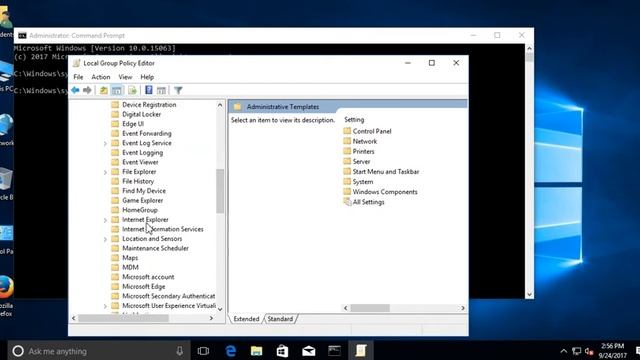The image size is (640, 360).
Task: Click Cortana microphone icon in search box
Action: click(x=180, y=351)
